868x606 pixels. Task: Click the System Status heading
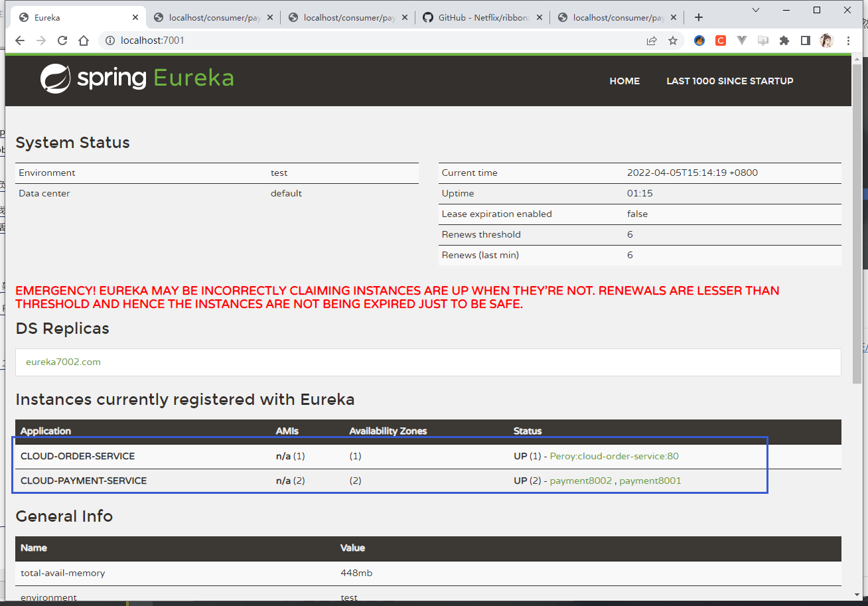point(72,143)
